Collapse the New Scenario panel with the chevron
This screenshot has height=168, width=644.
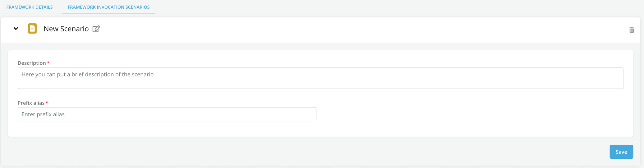point(16,29)
